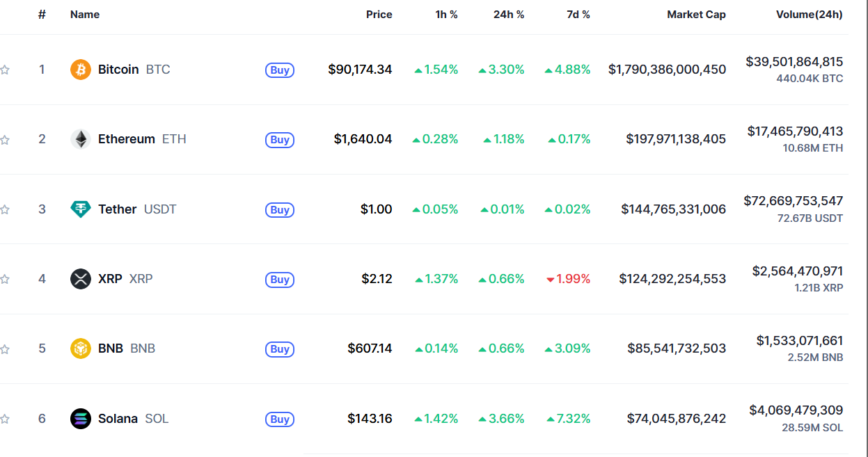
Task: Sort coins by Name column header
Action: tap(85, 15)
